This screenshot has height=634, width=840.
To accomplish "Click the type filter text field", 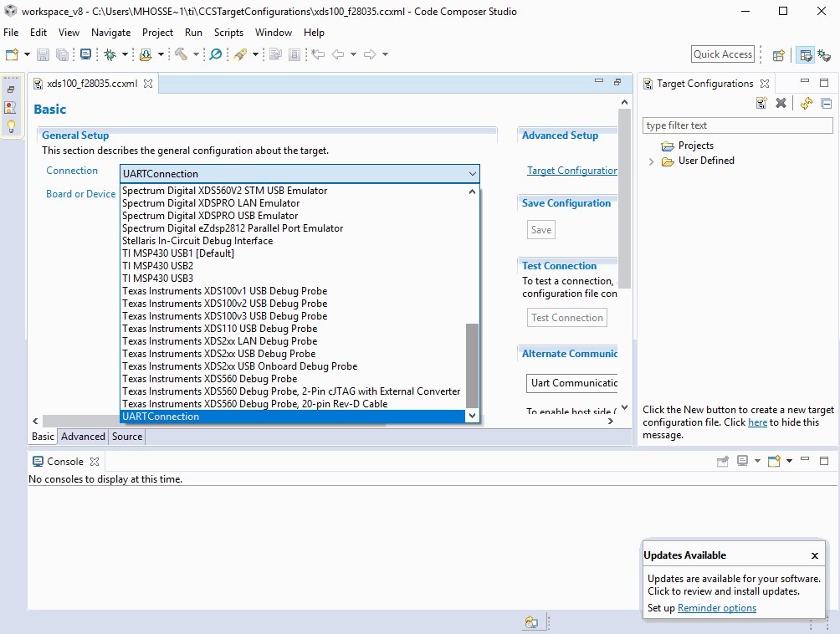I will [738, 125].
